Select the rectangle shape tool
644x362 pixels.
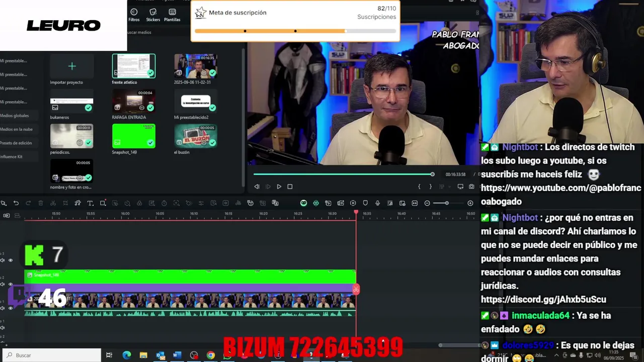(103, 203)
